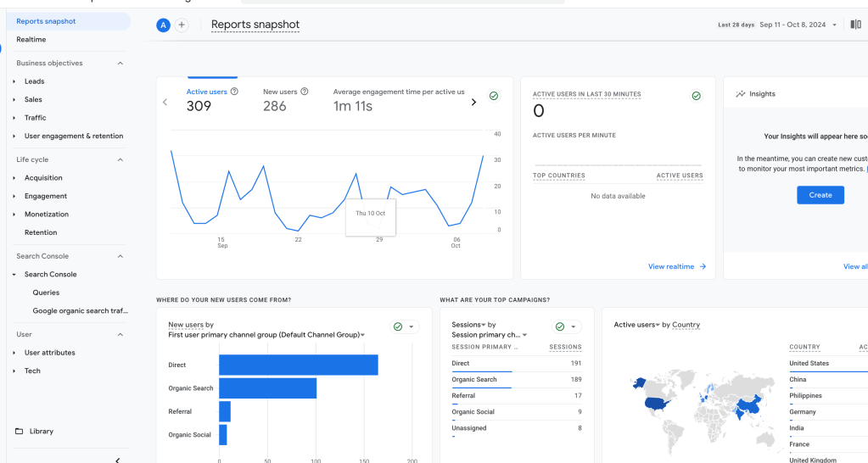
Task: Collapse the Business objectives section
Action: 120,64
